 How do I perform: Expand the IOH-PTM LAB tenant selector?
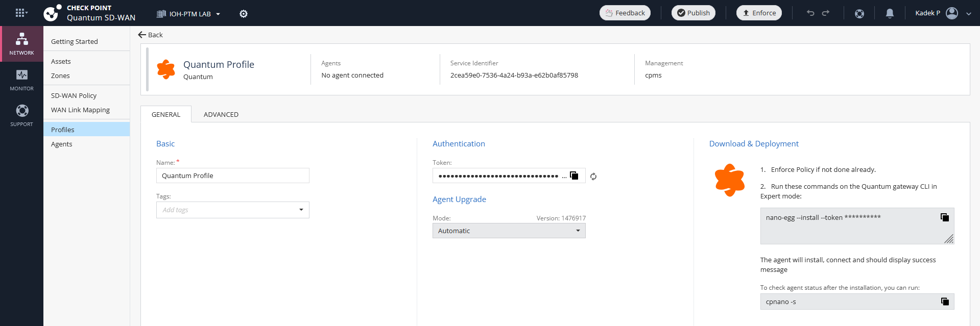189,14
